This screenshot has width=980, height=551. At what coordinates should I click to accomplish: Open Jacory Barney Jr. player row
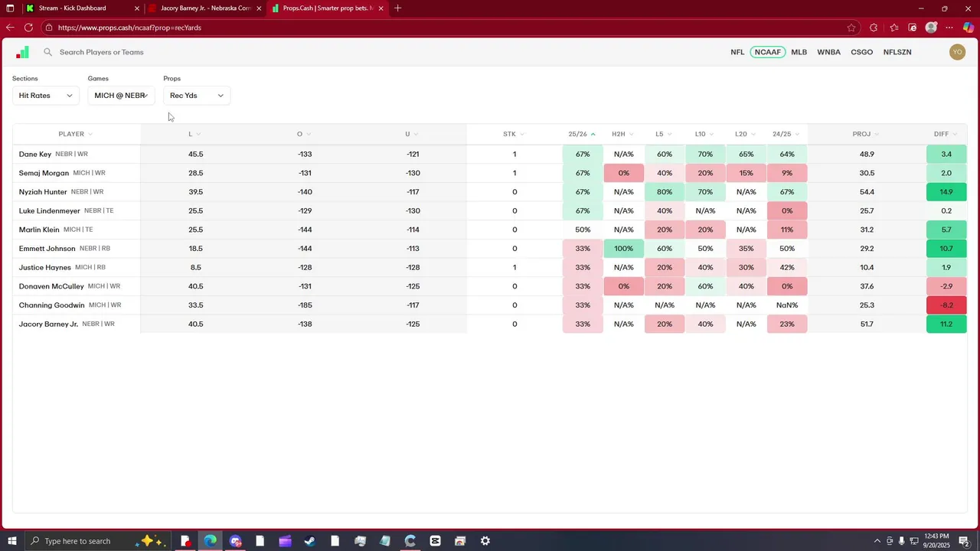pyautogui.click(x=489, y=324)
